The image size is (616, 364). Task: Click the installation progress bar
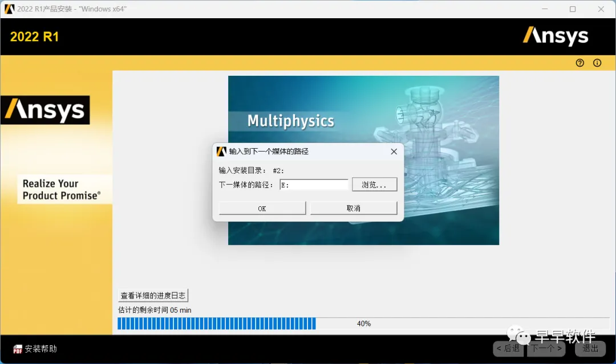pos(363,324)
